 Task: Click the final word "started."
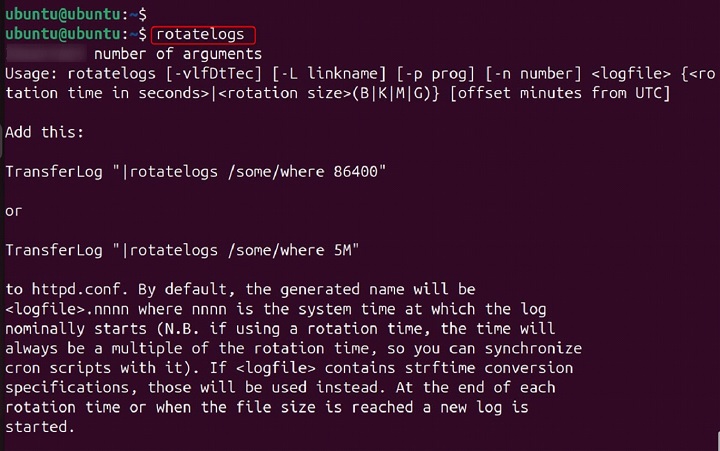point(40,427)
